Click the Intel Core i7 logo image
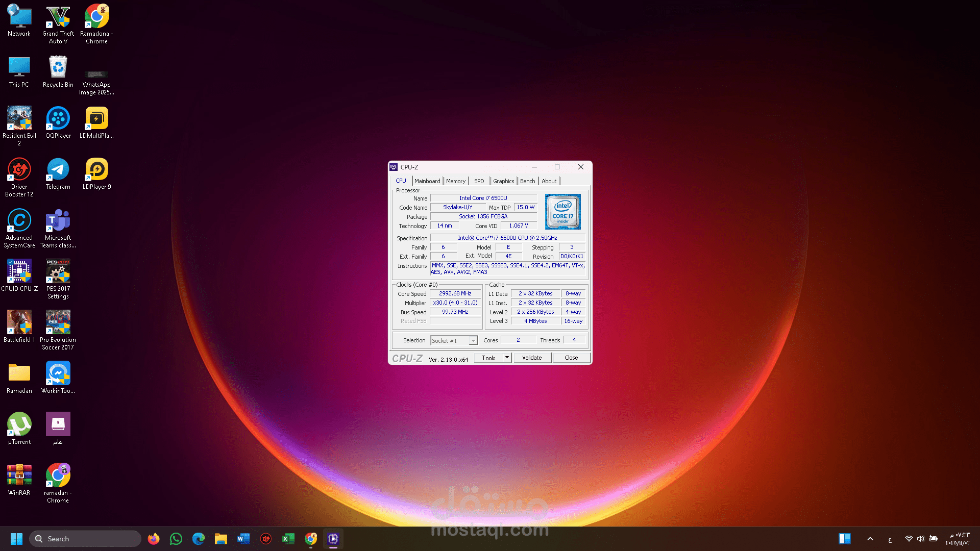Image resolution: width=980 pixels, height=551 pixels. point(562,212)
